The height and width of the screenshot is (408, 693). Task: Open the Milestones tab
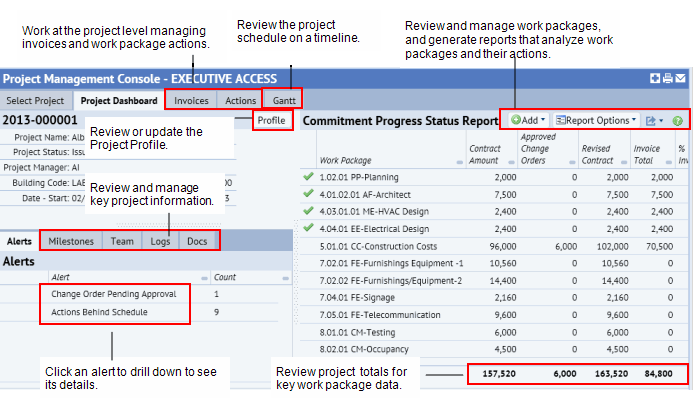pyautogui.click(x=71, y=241)
